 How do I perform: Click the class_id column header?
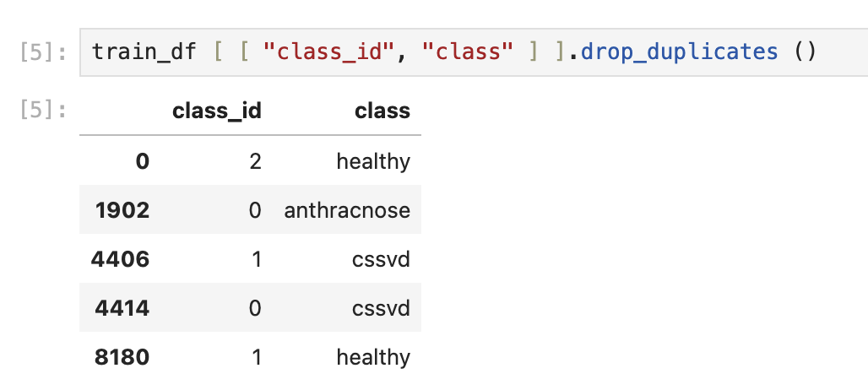(216, 111)
